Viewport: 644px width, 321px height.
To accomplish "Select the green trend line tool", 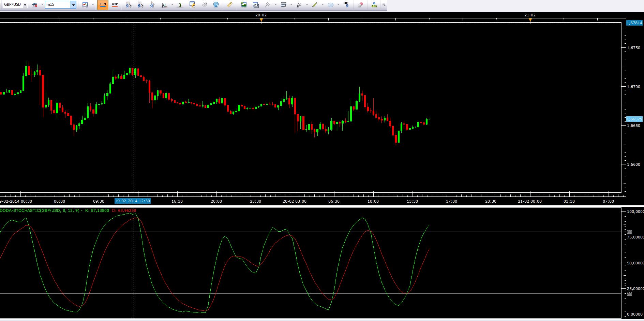I will tap(315, 5).
